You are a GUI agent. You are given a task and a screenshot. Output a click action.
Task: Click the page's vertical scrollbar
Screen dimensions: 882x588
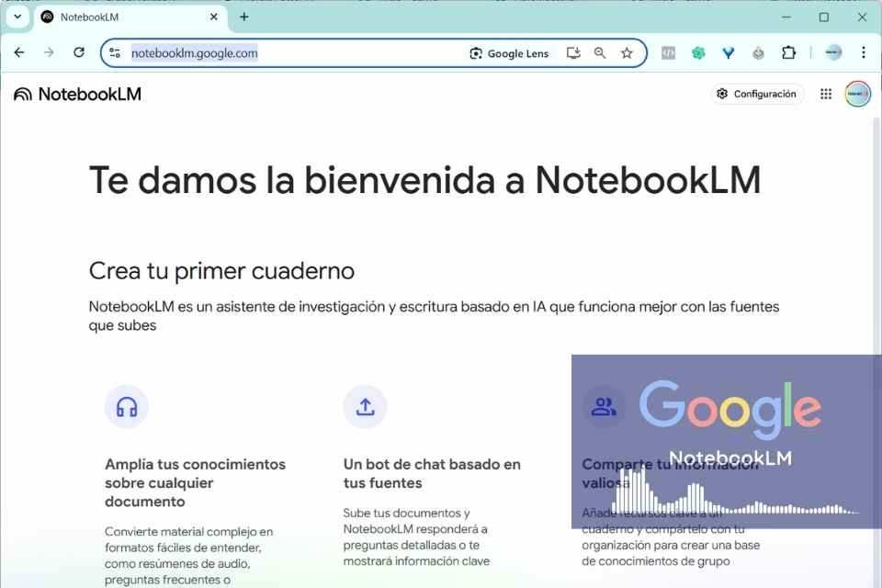point(876,353)
